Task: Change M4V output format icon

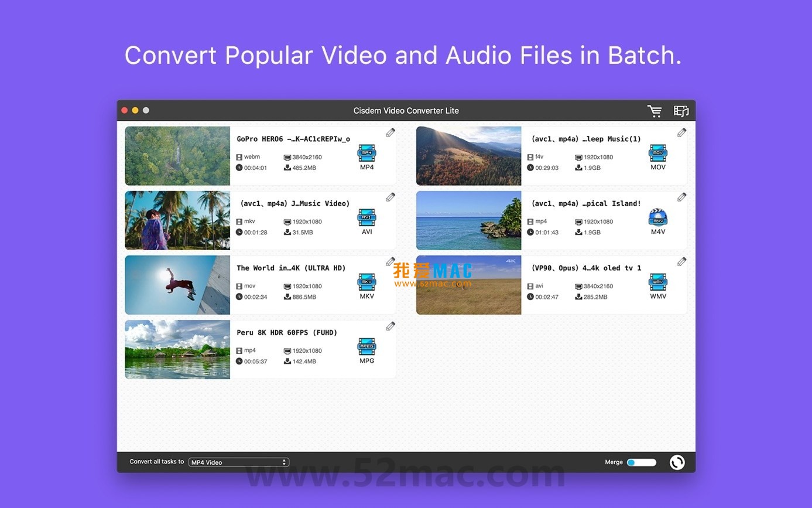Action: (658, 217)
